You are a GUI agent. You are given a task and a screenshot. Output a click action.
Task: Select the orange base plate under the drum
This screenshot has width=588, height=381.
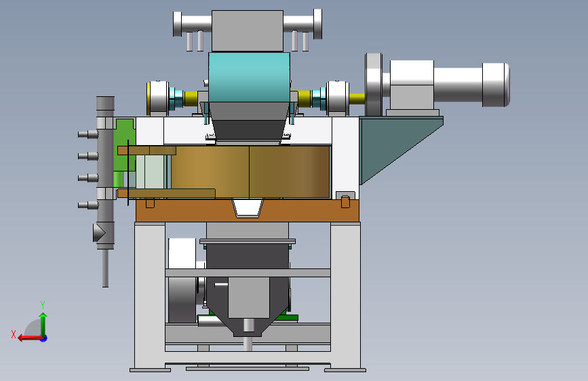pos(248,211)
